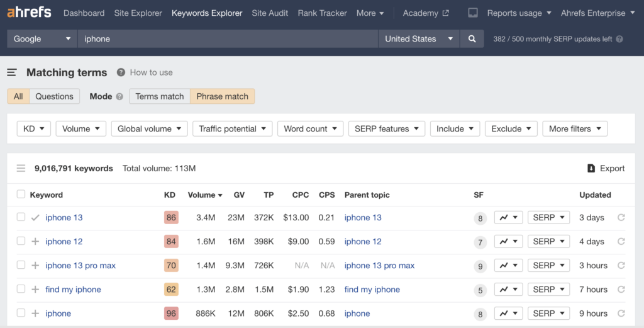
Task: Open the find my iphone parent topic link
Action: [372, 290]
